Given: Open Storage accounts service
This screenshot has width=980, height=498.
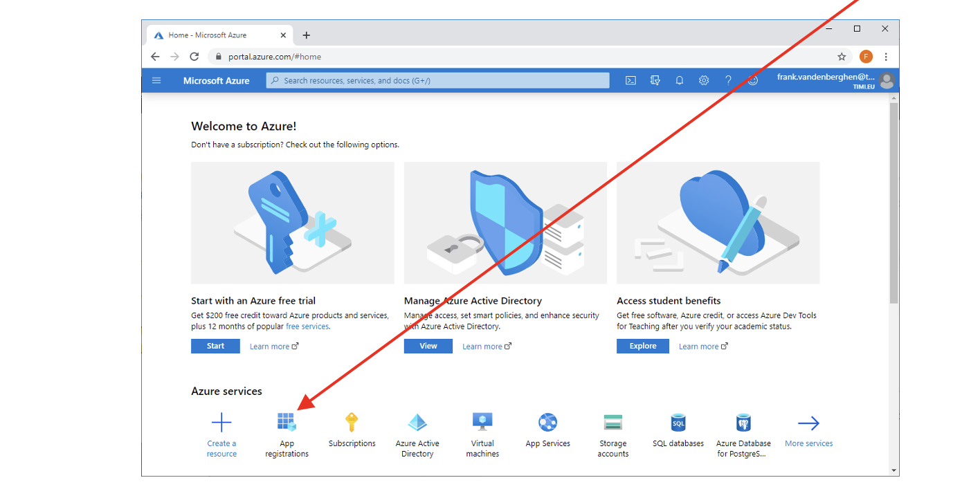Looking at the screenshot, I should (612, 423).
